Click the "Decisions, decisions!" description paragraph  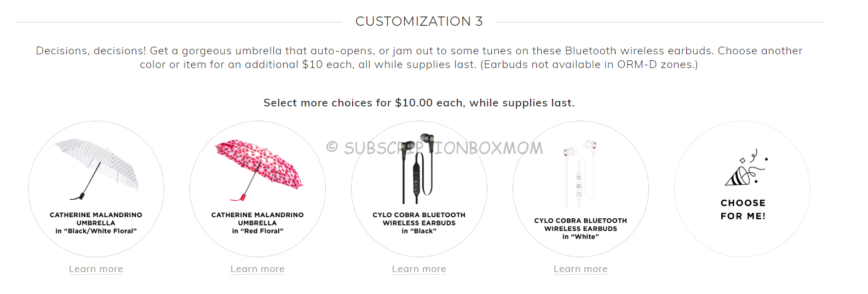[419, 58]
